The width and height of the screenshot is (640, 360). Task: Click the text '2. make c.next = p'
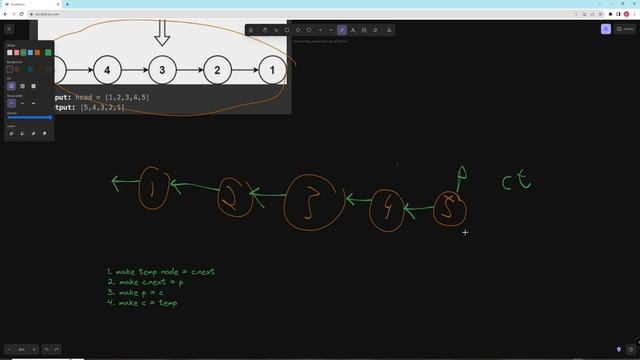coord(145,282)
